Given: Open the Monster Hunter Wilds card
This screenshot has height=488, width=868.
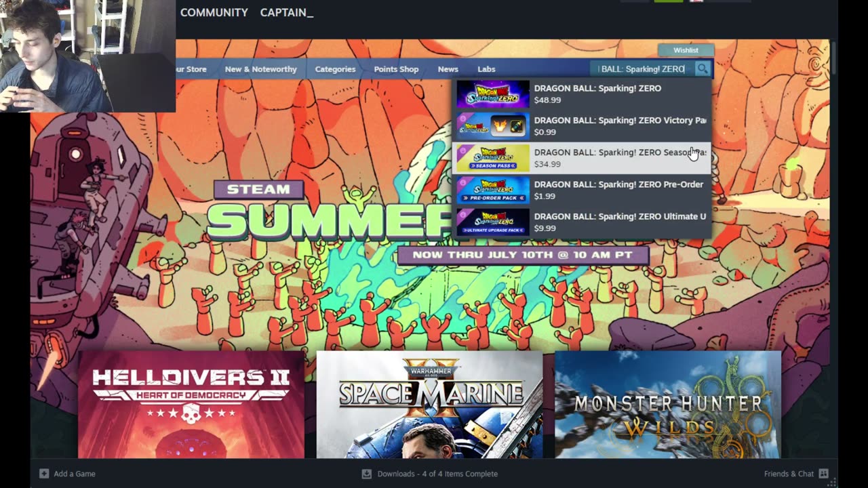Looking at the screenshot, I should (x=668, y=405).
